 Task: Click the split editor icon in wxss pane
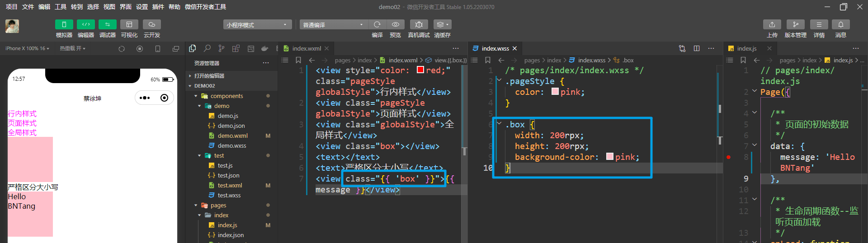697,48
